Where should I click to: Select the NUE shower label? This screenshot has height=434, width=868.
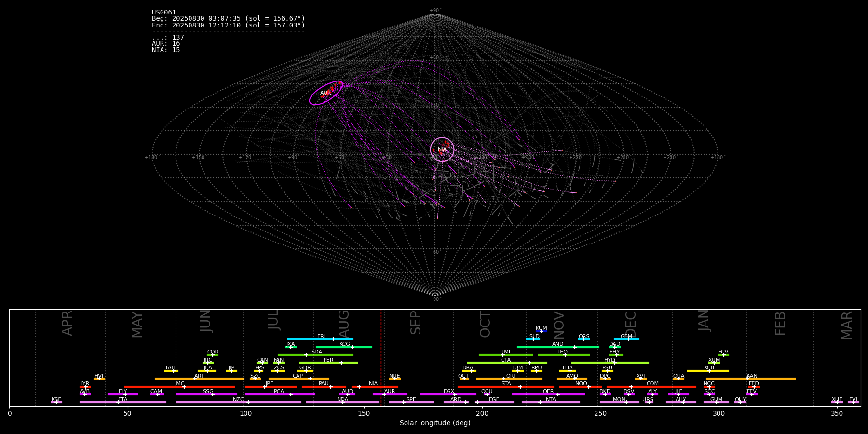click(394, 376)
